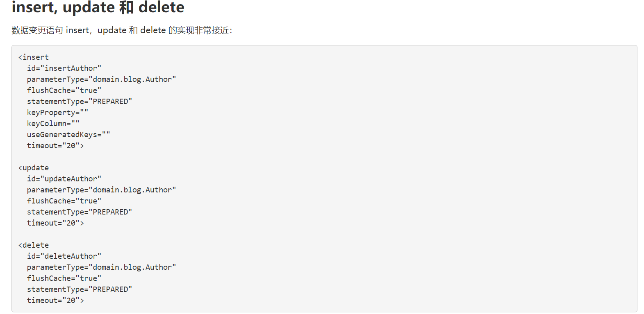
Task: Click the "insert, update 和 delete" heading
Action: click(x=98, y=8)
